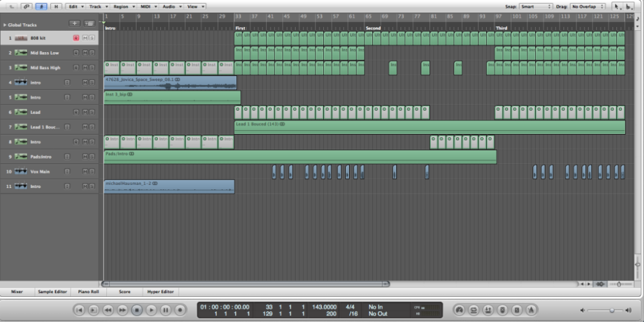Toggle the Catch playhead button
The height and width of the screenshot is (322, 644).
[41, 6]
